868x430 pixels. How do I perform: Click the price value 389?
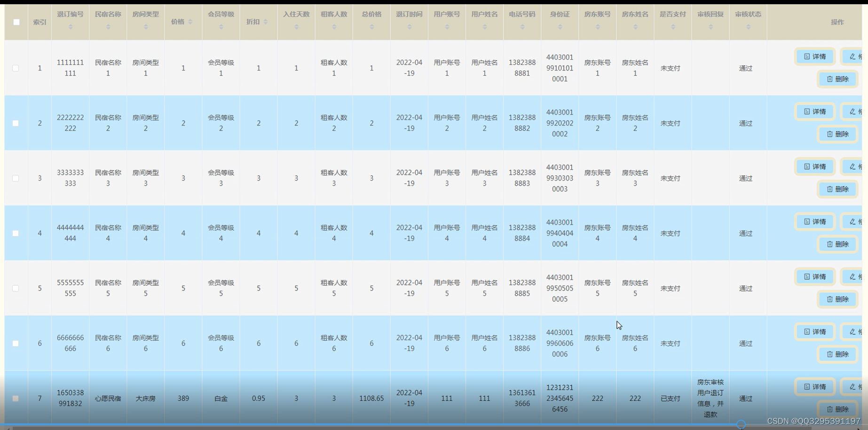click(x=183, y=399)
